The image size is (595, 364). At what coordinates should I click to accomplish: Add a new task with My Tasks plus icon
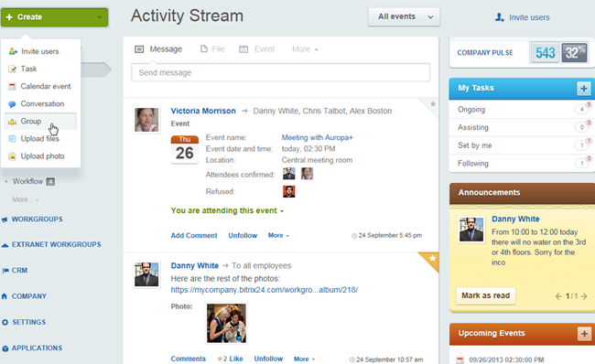click(584, 89)
